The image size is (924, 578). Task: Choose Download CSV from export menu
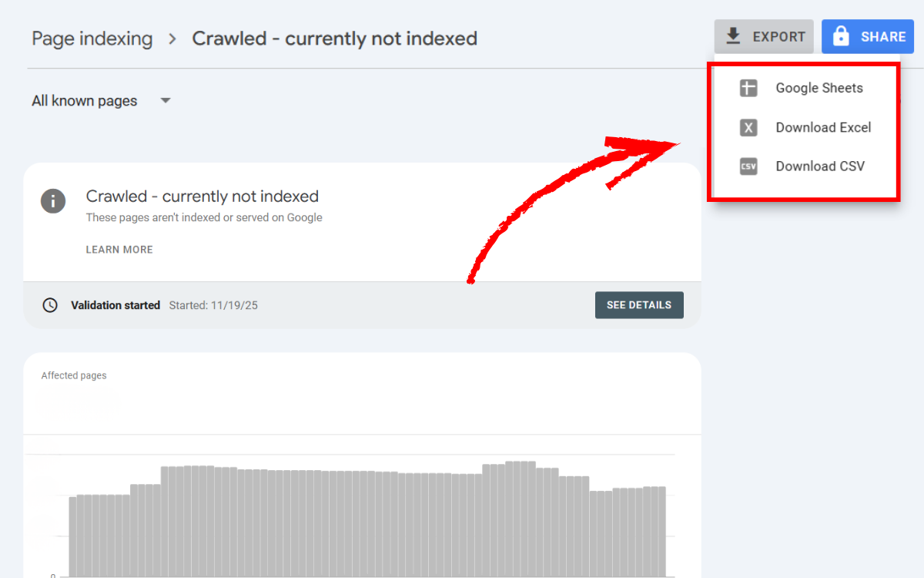tap(819, 166)
